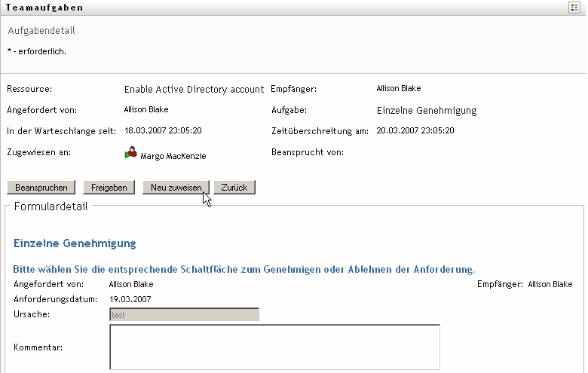Viewport: 588px width, 373px height.
Task: Click the queue date 18.03.2007 23:05:20
Action: (x=163, y=130)
